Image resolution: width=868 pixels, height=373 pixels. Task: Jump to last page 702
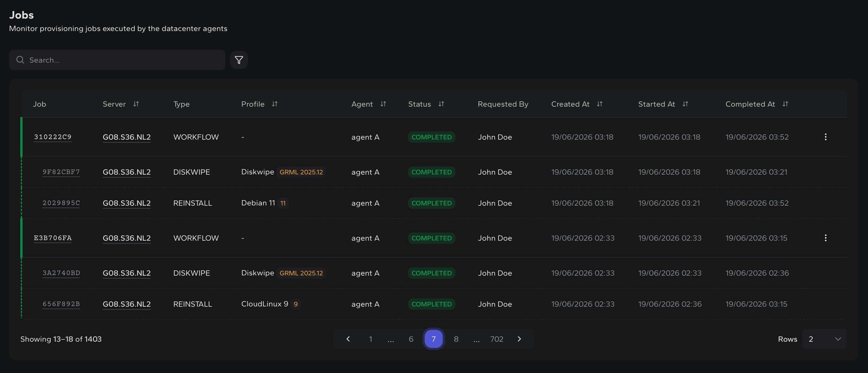[x=497, y=339]
